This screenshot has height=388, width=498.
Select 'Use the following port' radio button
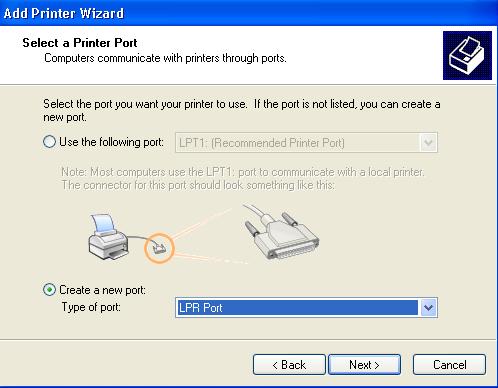pyautogui.click(x=49, y=142)
